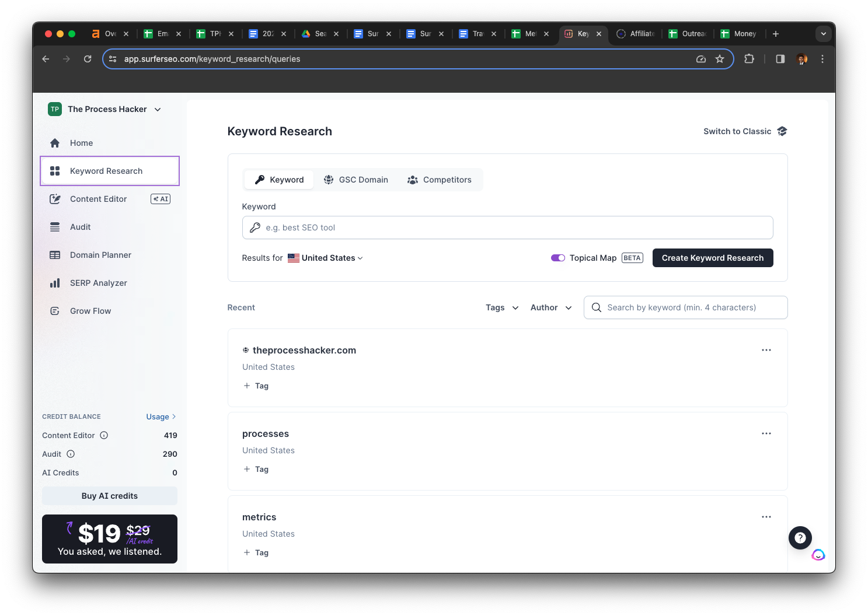Click the Search by keyword field
Screen dimensions: 868x616
click(x=685, y=307)
